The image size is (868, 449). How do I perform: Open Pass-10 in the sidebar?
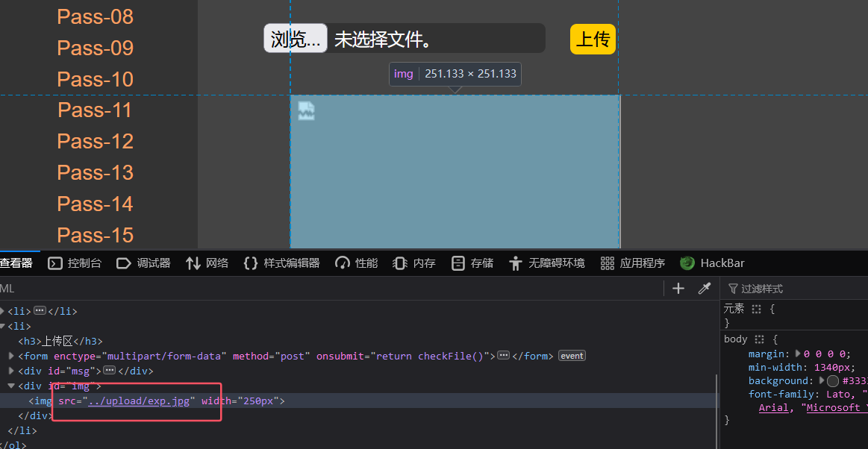point(96,79)
